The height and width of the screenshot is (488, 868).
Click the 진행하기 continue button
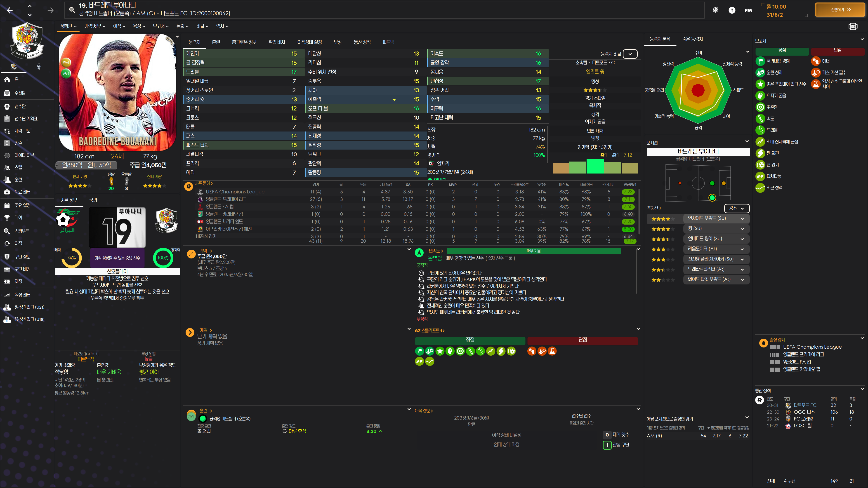(840, 10)
